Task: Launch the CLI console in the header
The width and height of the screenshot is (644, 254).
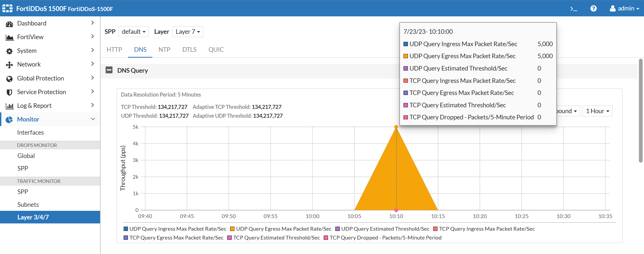Action: click(574, 8)
